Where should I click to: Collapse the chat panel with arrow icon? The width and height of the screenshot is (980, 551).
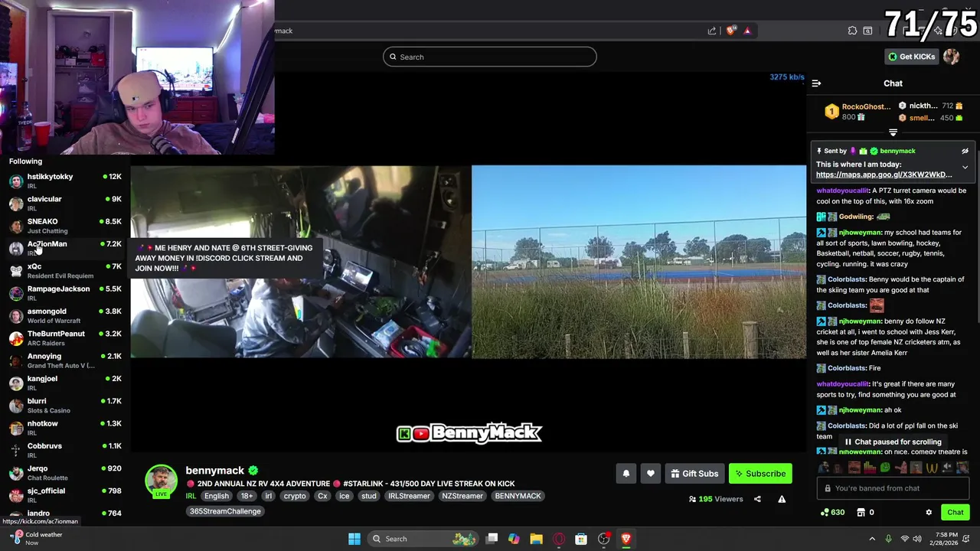816,83
